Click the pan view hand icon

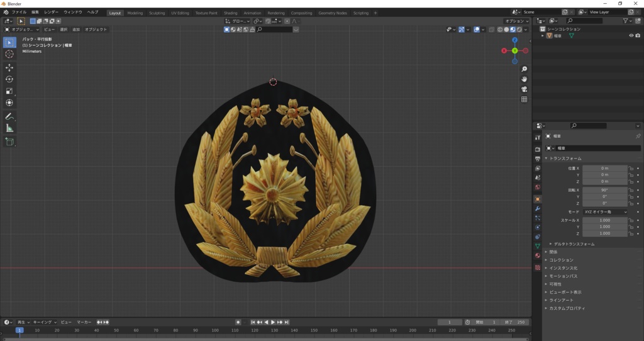point(524,79)
